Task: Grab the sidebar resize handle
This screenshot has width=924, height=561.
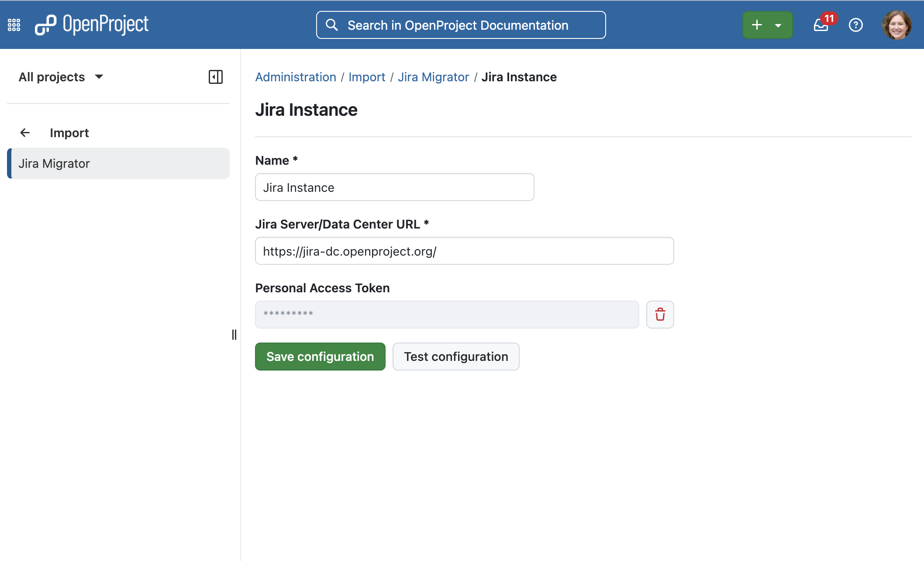Action: 234,335
